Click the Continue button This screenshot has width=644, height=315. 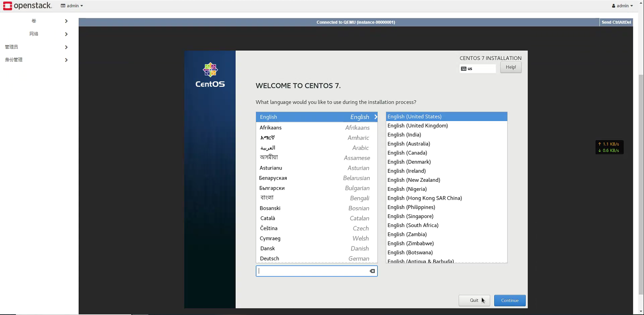point(510,301)
